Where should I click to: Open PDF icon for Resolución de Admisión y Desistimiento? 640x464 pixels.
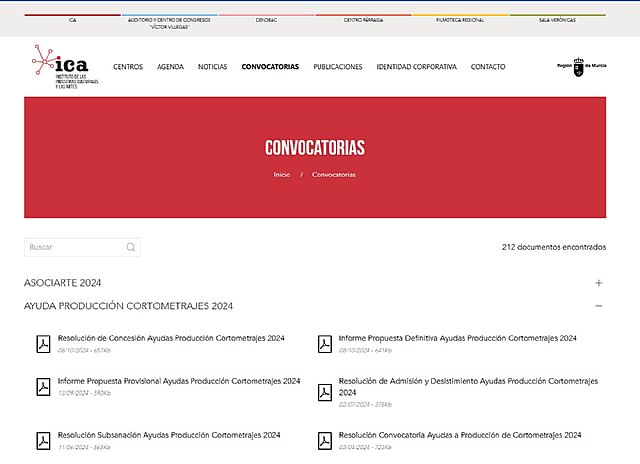coord(325,393)
